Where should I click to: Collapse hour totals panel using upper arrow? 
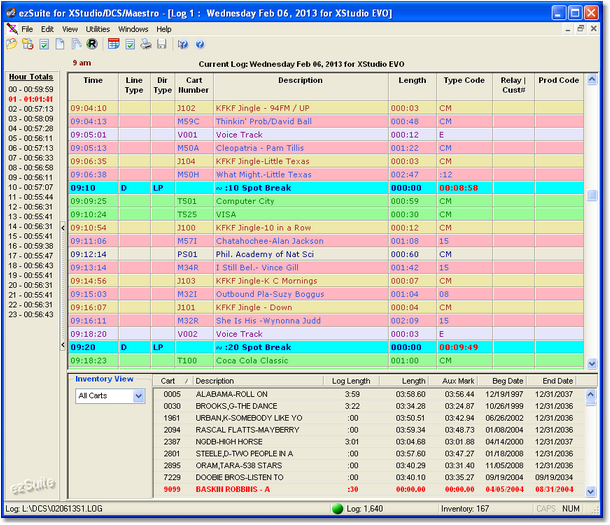[63, 228]
